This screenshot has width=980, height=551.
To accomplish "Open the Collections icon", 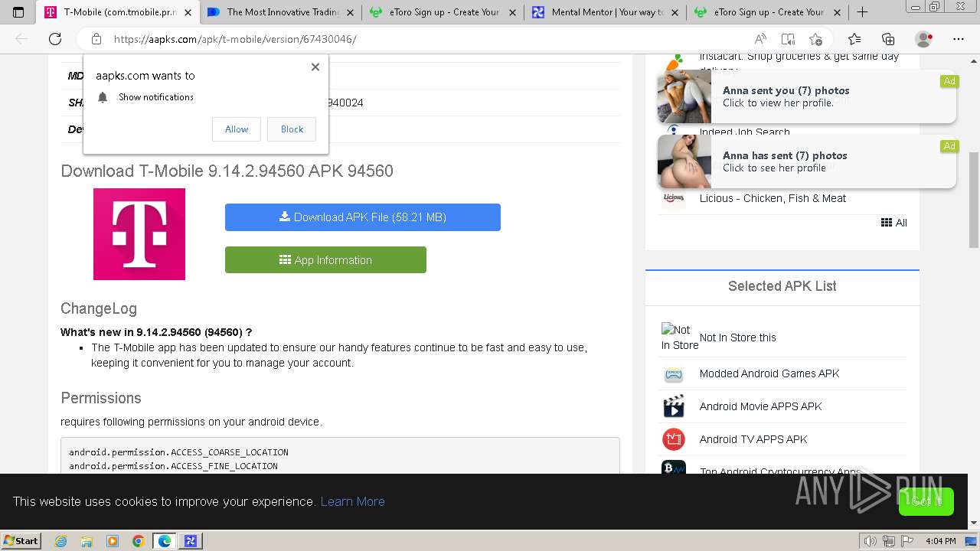I will click(888, 39).
